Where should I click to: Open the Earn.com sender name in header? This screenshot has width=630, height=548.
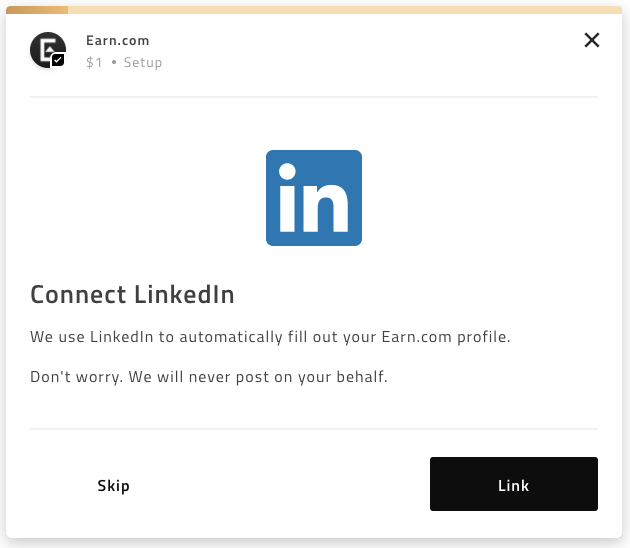pyautogui.click(x=118, y=41)
